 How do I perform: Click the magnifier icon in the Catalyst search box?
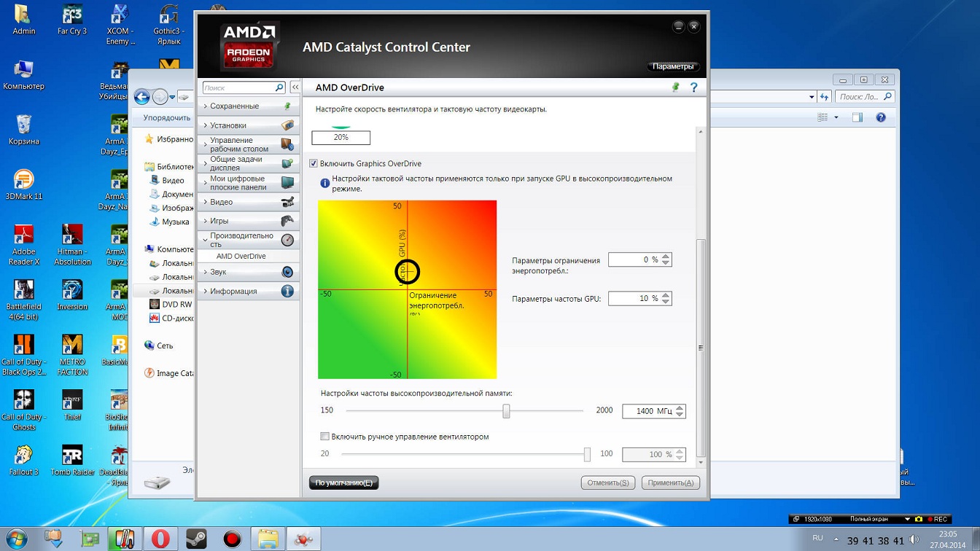[279, 87]
